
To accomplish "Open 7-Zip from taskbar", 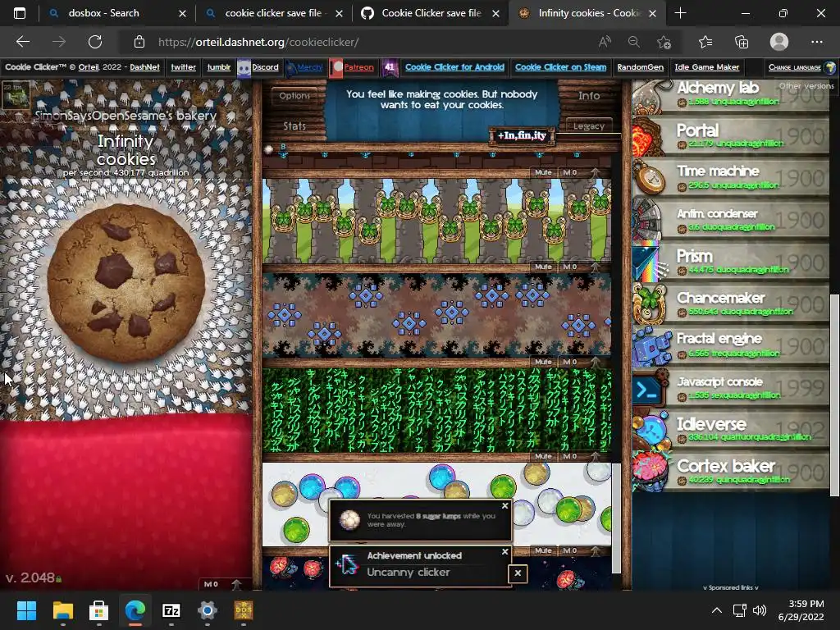I will coord(171,610).
